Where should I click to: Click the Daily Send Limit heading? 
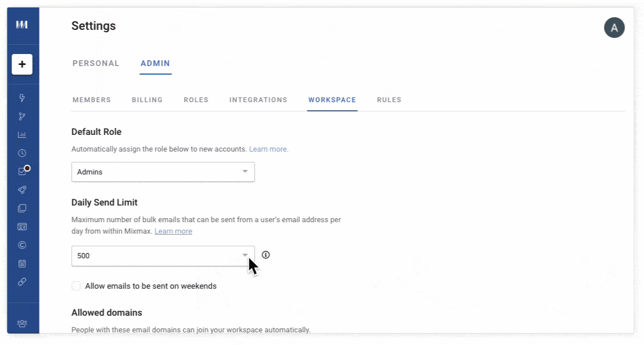(104, 202)
